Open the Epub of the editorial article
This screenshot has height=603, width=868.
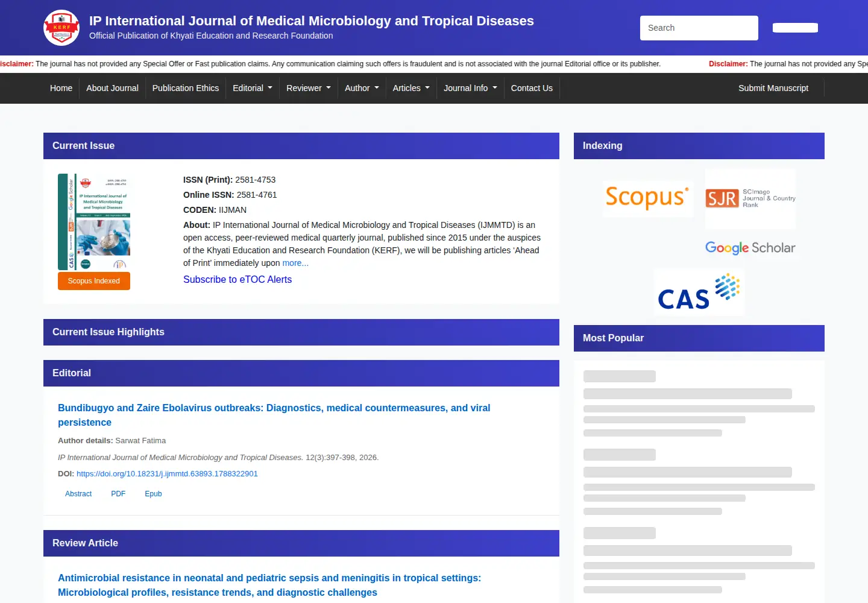click(153, 493)
